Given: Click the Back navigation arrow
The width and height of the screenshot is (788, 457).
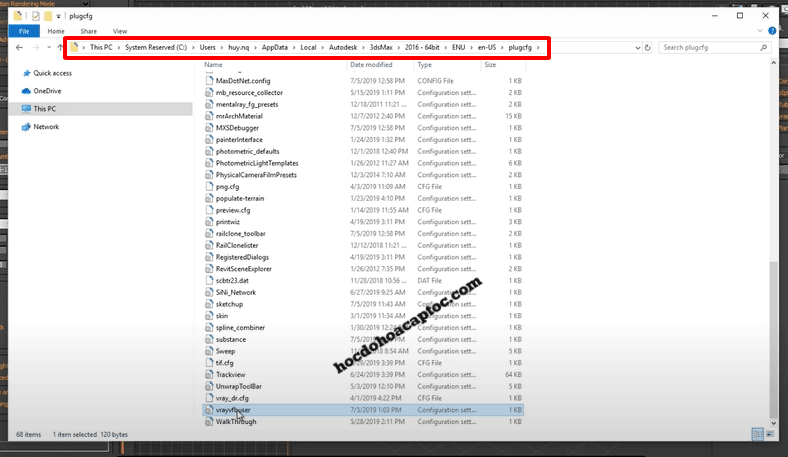Looking at the screenshot, I should 20,48.
